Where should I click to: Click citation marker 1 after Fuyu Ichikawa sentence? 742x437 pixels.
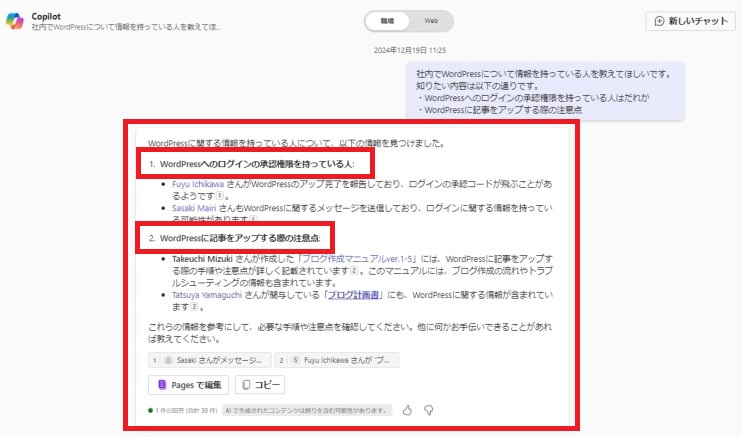tap(220, 196)
